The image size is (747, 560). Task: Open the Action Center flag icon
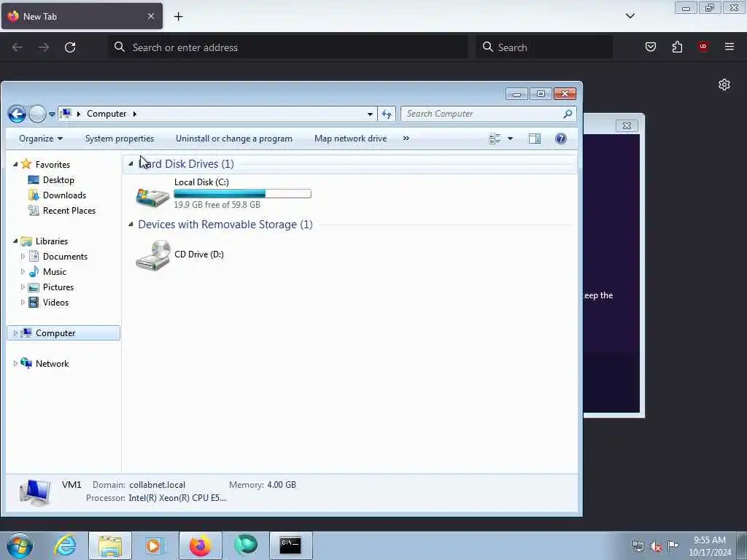673,545
